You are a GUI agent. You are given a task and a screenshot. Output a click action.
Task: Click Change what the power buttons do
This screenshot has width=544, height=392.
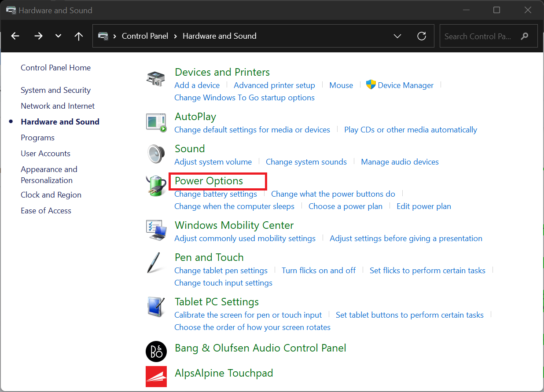pos(333,194)
